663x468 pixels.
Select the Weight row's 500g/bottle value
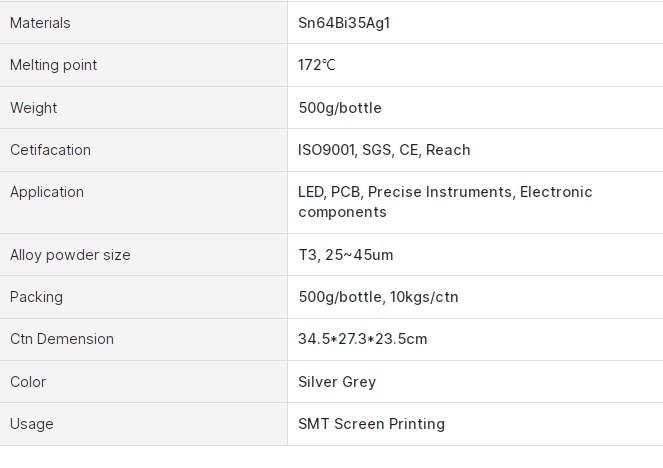(340, 108)
